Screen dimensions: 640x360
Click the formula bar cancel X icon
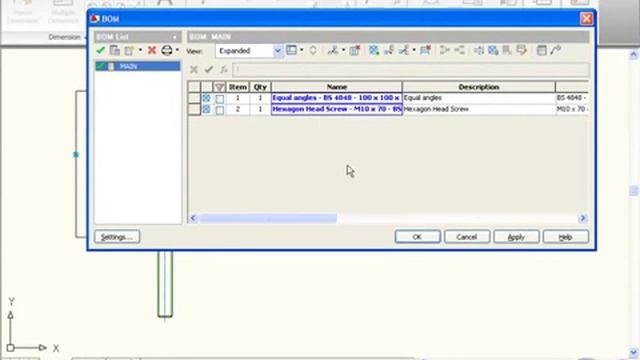194,69
